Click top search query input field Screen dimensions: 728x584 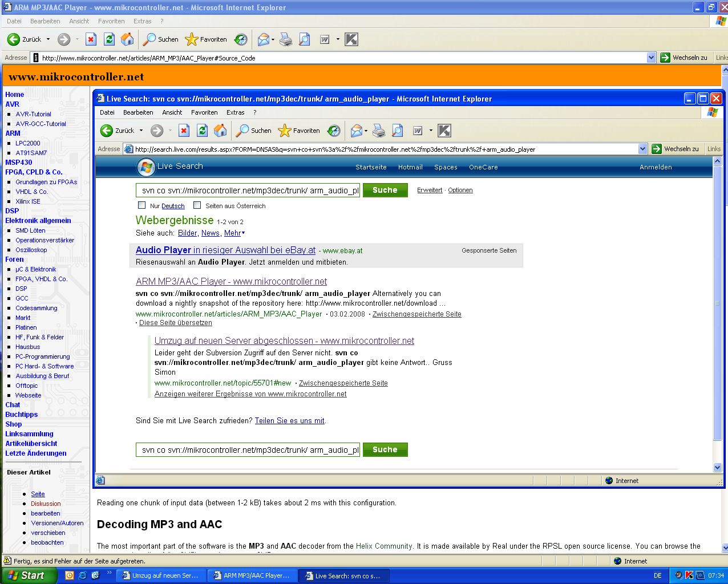click(x=248, y=190)
